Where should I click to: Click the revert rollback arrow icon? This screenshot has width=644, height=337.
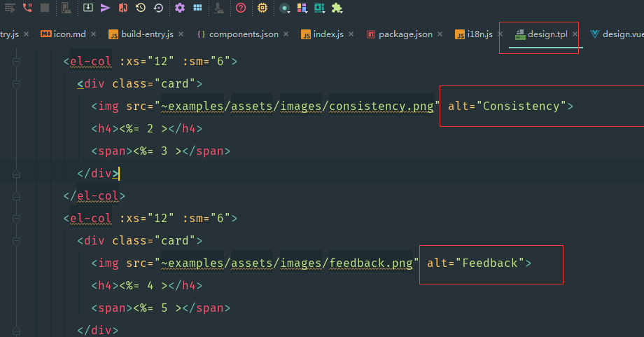[158, 8]
